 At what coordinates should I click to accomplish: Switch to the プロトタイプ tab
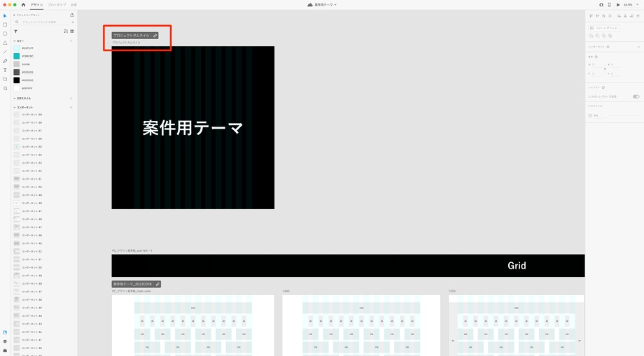tap(57, 5)
